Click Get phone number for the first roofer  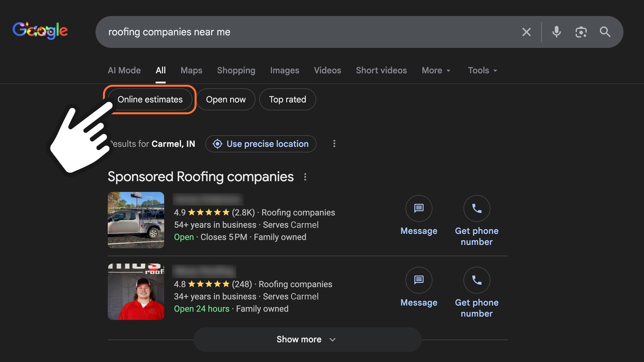[x=477, y=209]
